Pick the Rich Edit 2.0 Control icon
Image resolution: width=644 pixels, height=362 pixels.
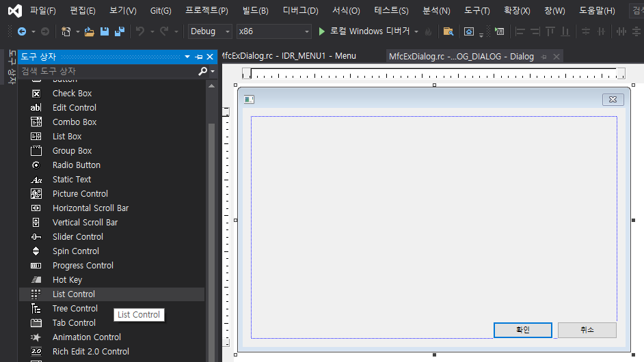(36, 351)
